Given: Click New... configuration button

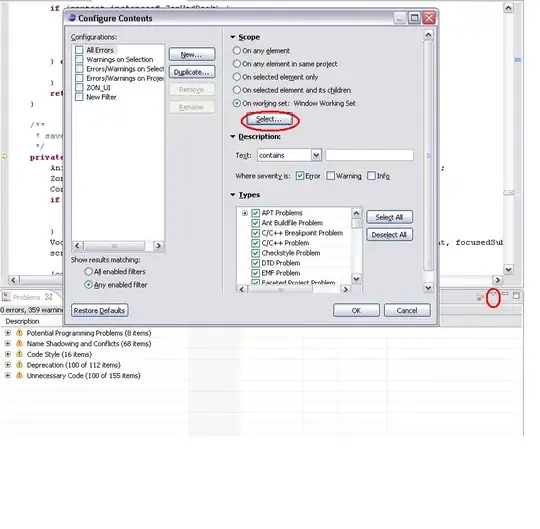Looking at the screenshot, I should [192, 54].
